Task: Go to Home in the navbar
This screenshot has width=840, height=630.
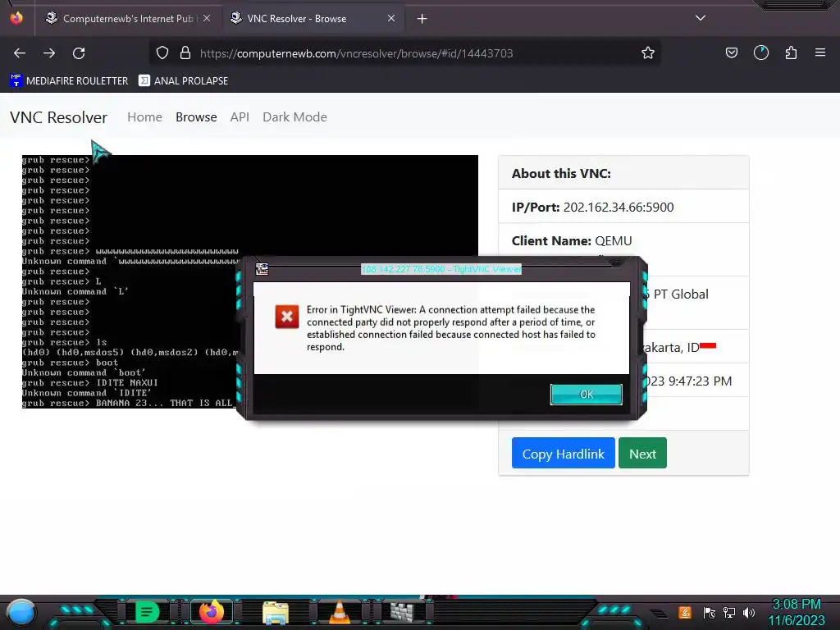Action: click(x=144, y=117)
